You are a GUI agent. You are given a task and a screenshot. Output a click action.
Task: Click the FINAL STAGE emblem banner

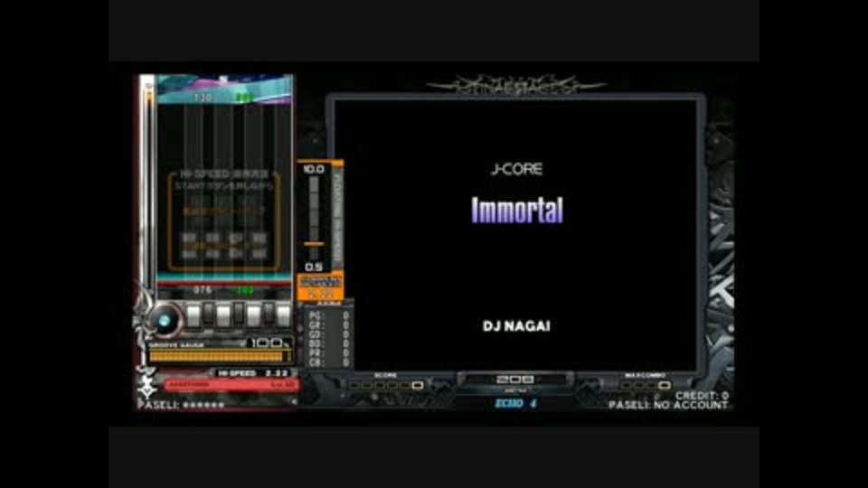pyautogui.click(x=516, y=85)
